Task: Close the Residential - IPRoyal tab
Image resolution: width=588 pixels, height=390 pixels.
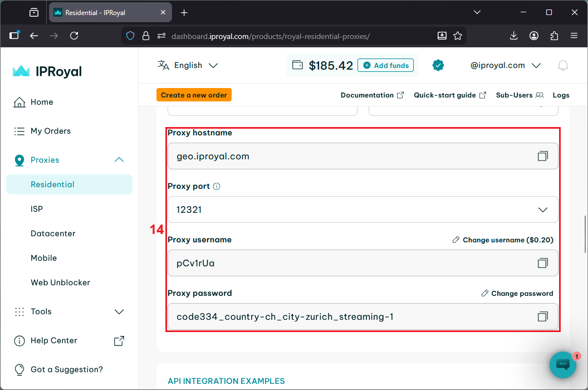Action: tap(163, 12)
